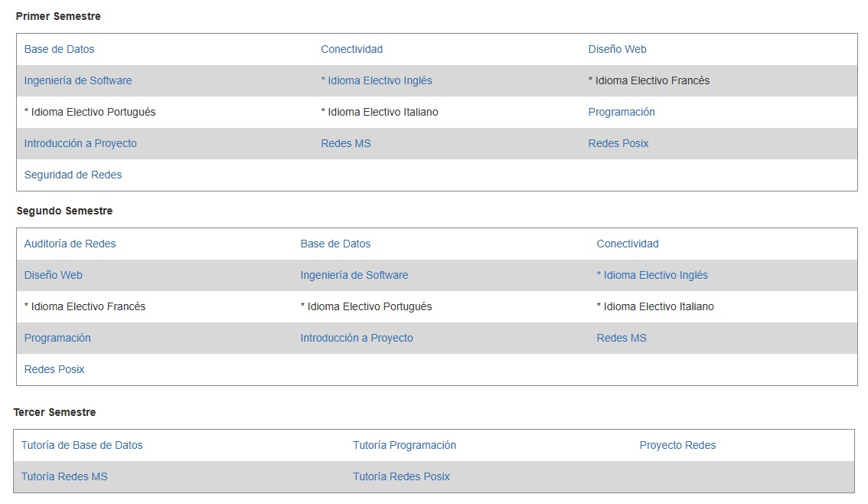Open Introducción a Proyecto in Primer Semestre
The height and width of the screenshot is (504, 868).
pyautogui.click(x=80, y=143)
